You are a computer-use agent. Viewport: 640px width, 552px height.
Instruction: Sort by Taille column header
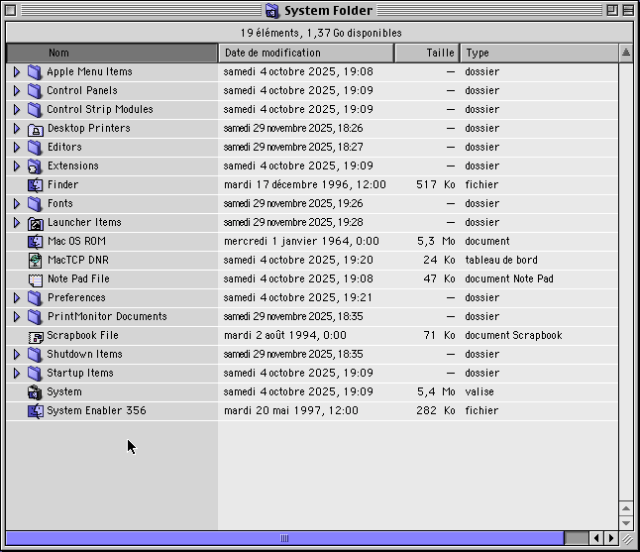click(427, 52)
